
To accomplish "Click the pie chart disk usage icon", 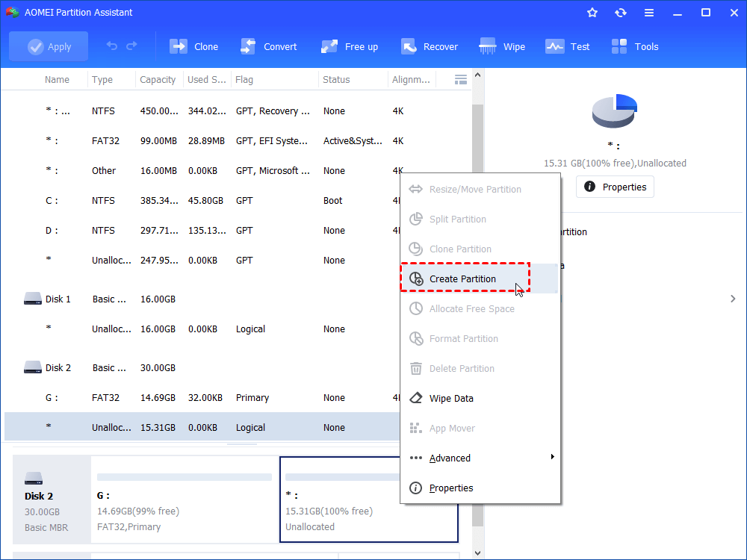I will (x=615, y=111).
